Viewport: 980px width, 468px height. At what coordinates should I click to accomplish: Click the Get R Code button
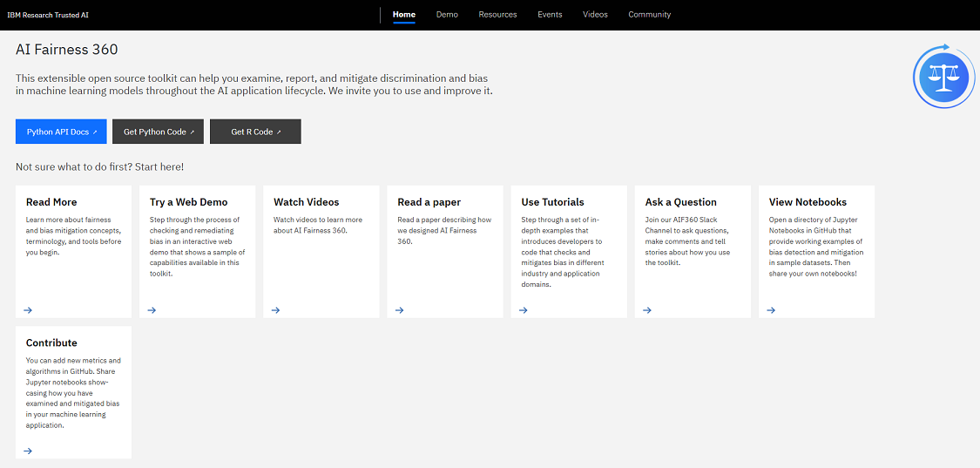[255, 132]
